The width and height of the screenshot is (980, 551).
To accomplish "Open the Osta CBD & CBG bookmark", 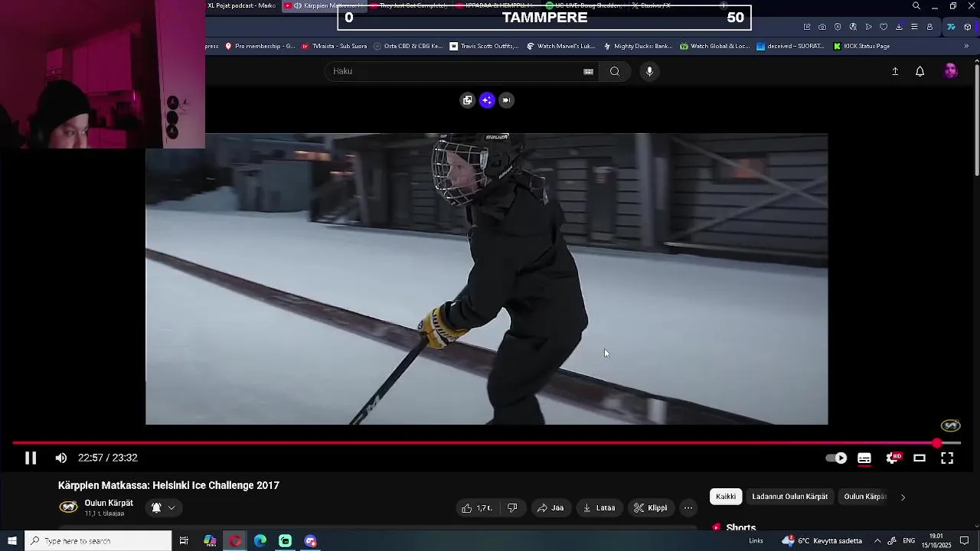I will pyautogui.click(x=407, y=46).
